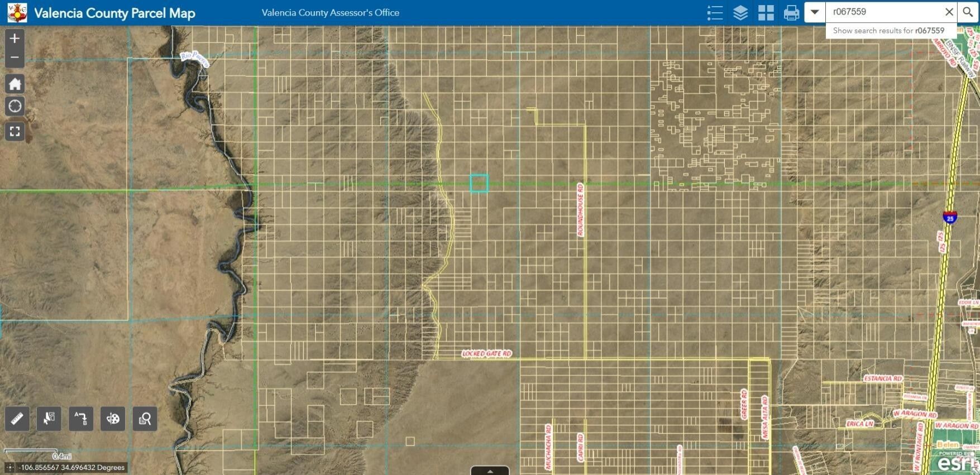
Task: Select the highlighted cyan parcel on map
Action: click(479, 183)
